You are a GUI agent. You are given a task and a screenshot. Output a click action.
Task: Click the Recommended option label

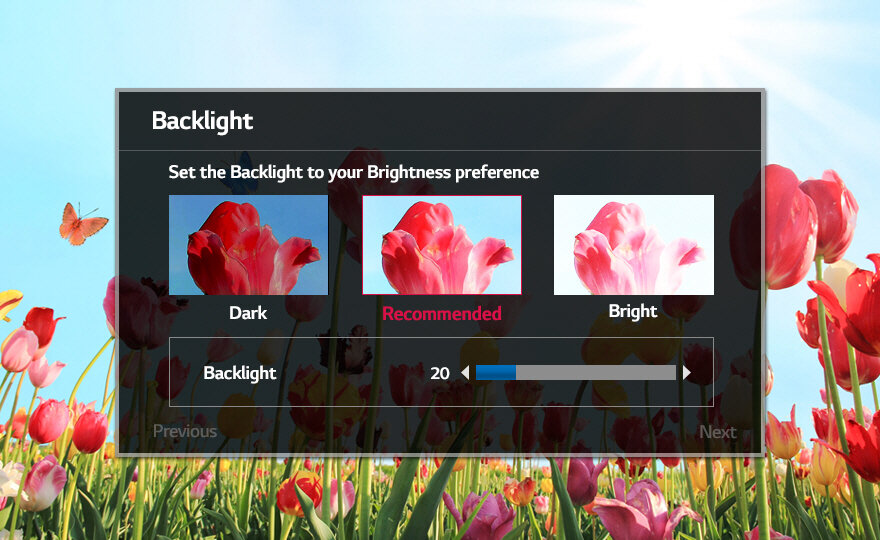click(x=441, y=314)
